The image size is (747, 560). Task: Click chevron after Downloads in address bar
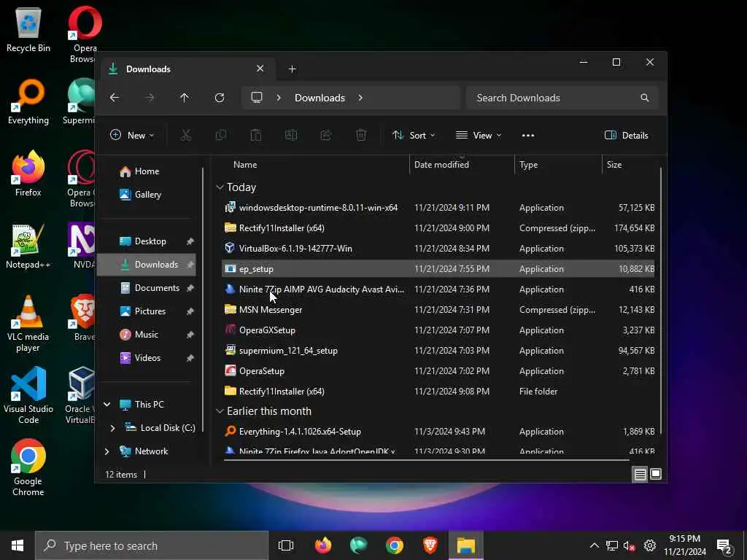(360, 98)
